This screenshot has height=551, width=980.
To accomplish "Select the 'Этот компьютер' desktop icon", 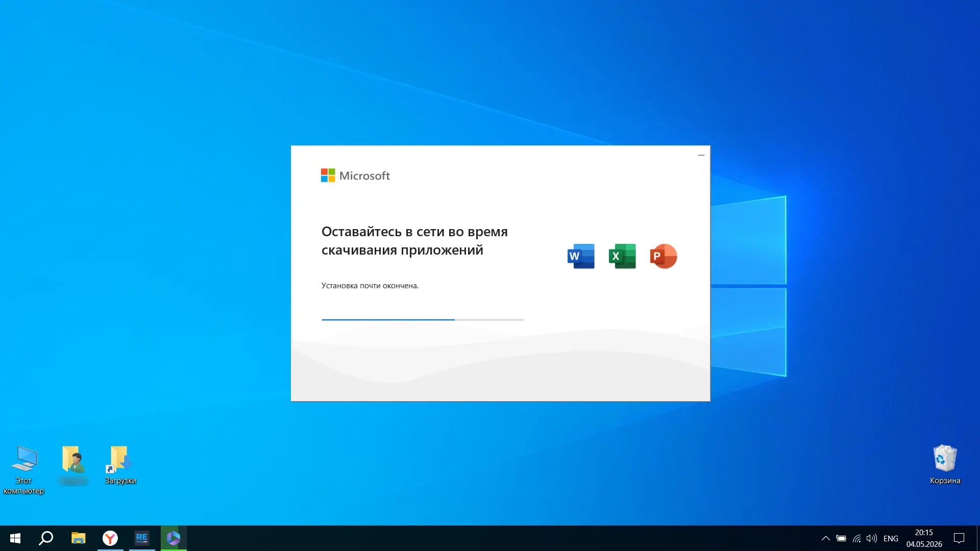I will coord(23,470).
